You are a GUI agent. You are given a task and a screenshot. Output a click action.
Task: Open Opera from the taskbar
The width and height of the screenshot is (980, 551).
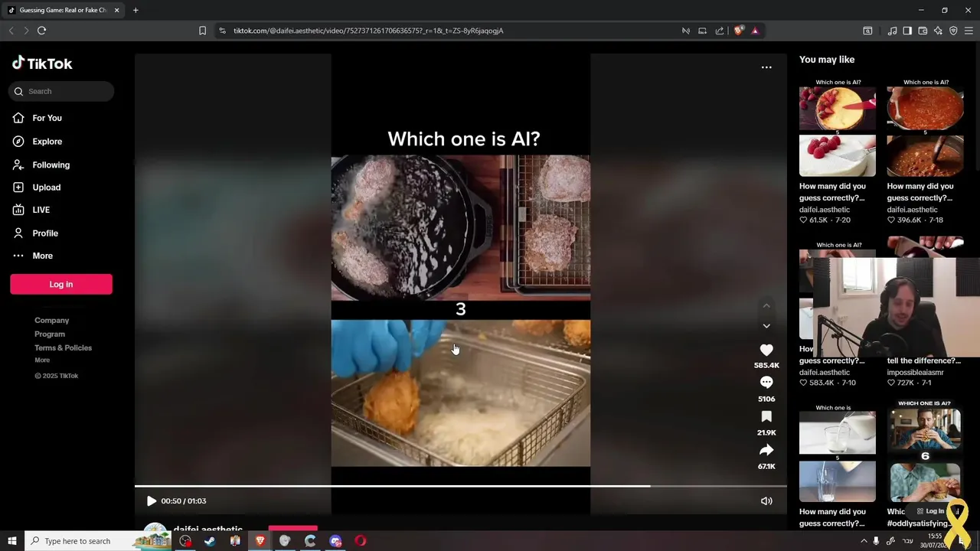361,541
